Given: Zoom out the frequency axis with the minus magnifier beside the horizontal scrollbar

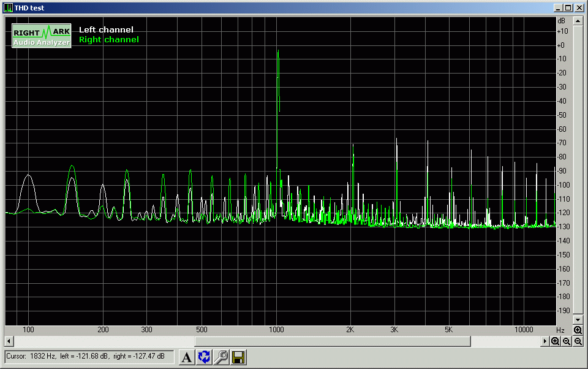Looking at the screenshot, I should 567,341.
